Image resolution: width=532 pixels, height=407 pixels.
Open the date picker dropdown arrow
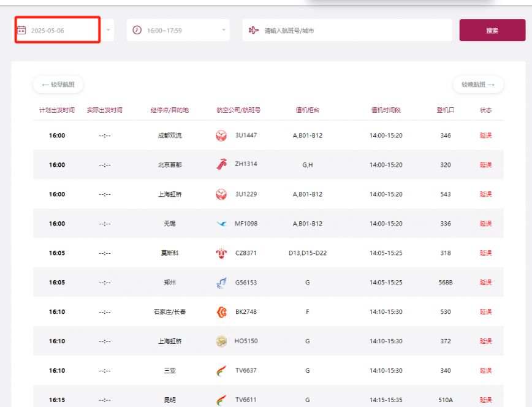click(x=108, y=30)
